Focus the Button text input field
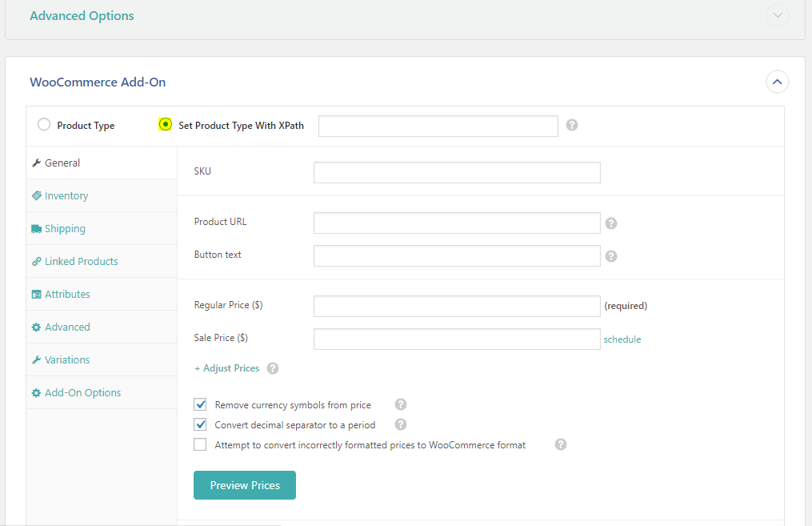Image resolution: width=812 pixels, height=526 pixels. 457,256
